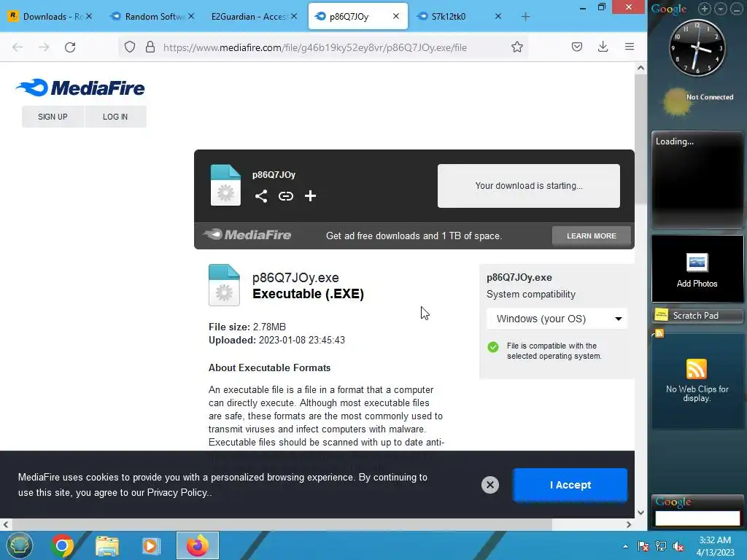Click the Firefox taskbar icon
The height and width of the screenshot is (560, 747).
click(x=197, y=545)
